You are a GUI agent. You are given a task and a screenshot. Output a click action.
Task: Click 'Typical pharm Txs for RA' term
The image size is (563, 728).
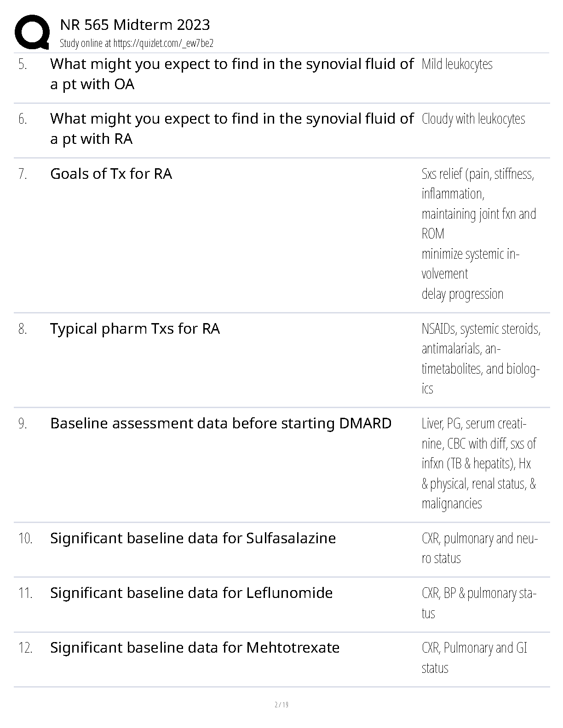click(135, 329)
